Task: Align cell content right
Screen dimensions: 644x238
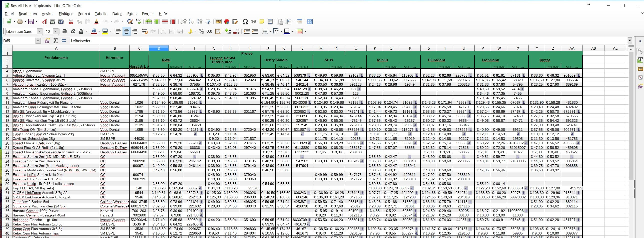Action: [x=135, y=32]
